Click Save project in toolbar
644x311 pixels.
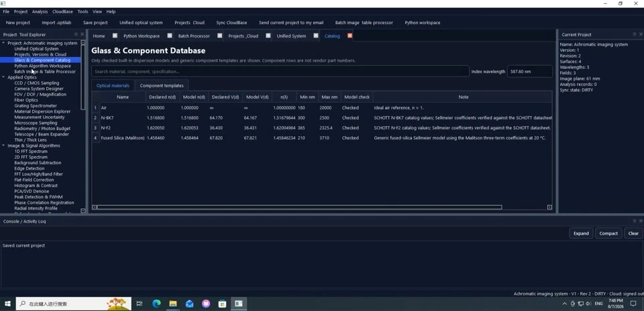coord(95,23)
